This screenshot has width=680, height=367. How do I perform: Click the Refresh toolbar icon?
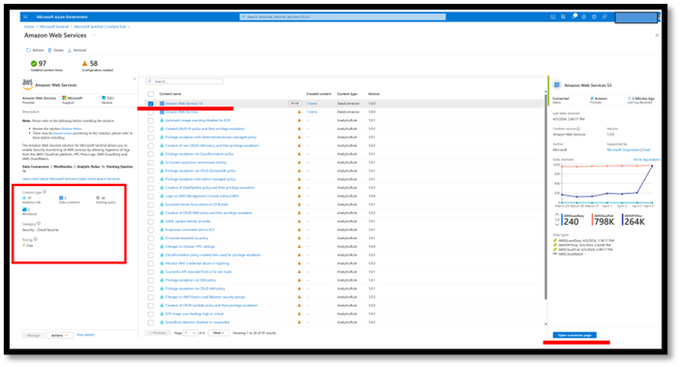pos(29,50)
